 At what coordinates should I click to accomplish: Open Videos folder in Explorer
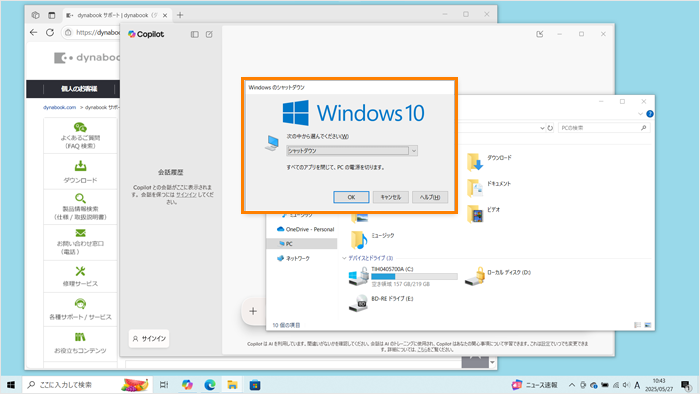pyautogui.click(x=483, y=214)
